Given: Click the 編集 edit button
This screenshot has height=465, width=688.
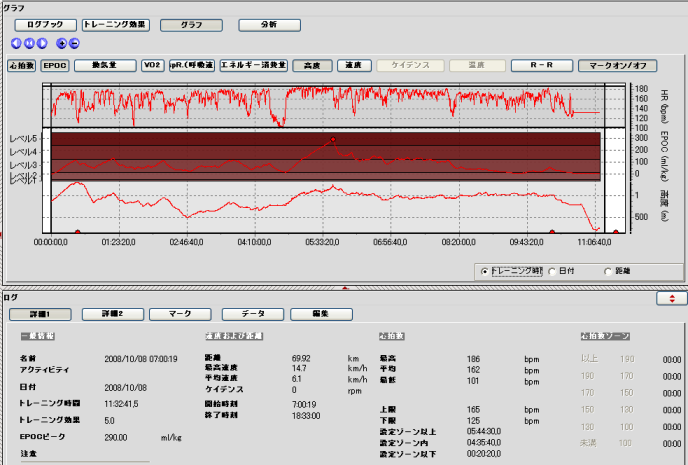Looking at the screenshot, I should pos(319,314).
